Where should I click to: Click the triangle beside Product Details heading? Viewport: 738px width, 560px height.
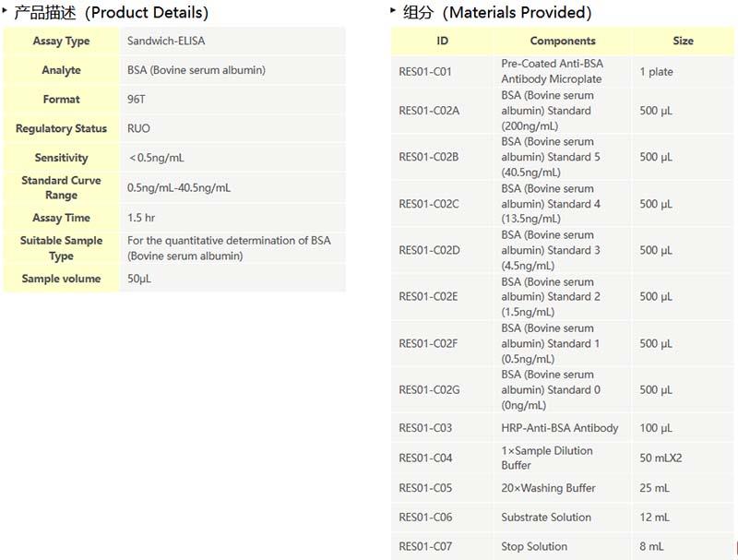coord(6,9)
